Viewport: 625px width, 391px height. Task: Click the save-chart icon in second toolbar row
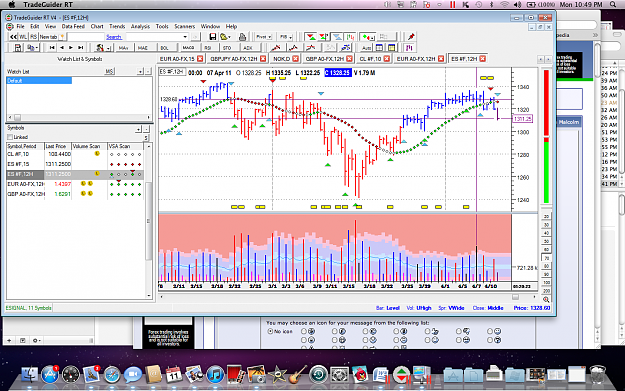click(18, 48)
